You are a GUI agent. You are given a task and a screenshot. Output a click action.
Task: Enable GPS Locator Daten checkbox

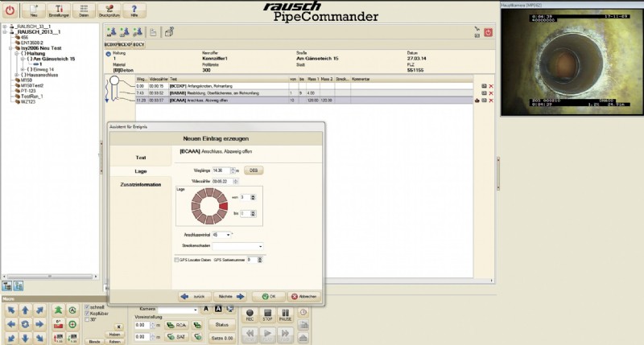pos(178,260)
